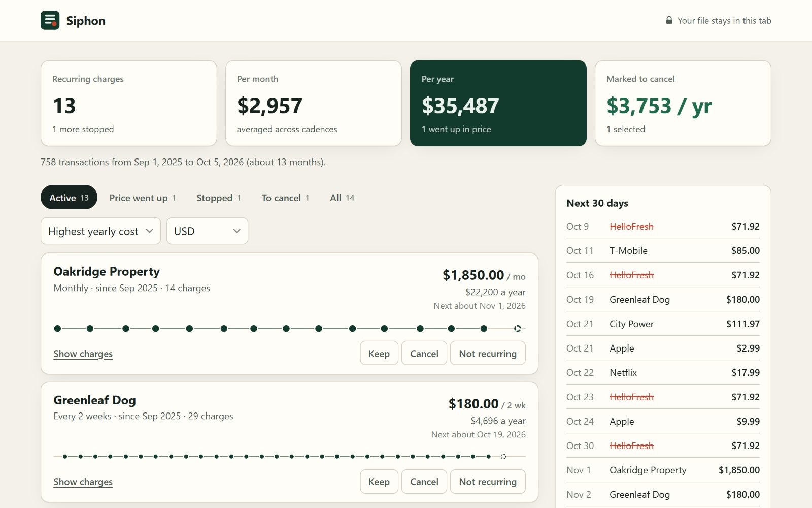Click the Oct 19 Greenleaf Dog upcoming charge
Image resolution: width=812 pixels, height=508 pixels.
pyautogui.click(x=663, y=299)
